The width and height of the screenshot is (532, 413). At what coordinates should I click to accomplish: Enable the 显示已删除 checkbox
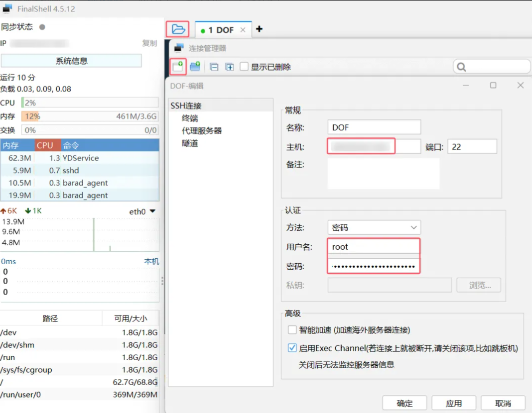(x=244, y=67)
